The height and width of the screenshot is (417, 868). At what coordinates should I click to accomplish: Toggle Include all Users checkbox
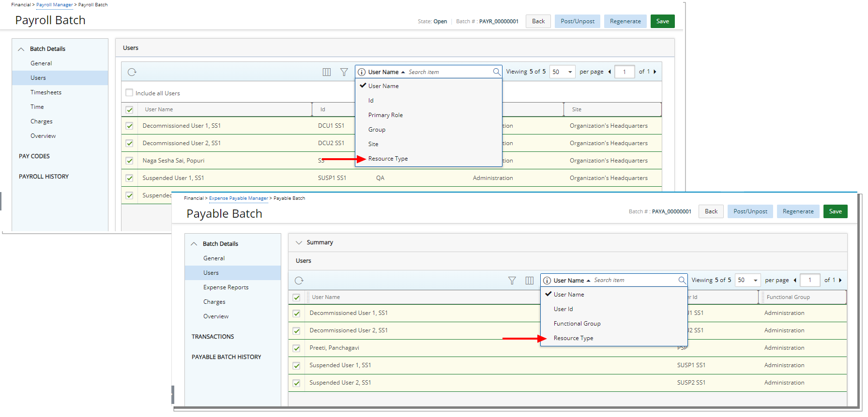point(129,92)
